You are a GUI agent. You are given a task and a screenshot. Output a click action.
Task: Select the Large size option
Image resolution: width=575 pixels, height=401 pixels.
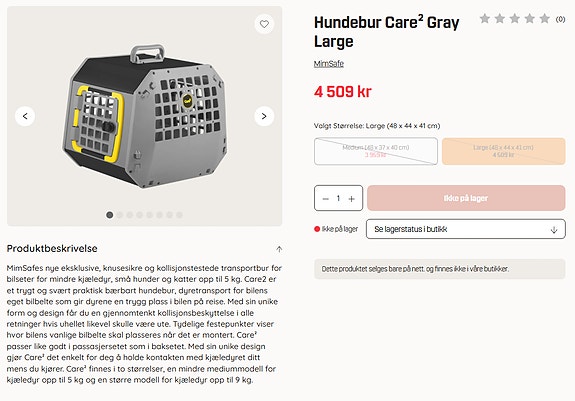(x=503, y=151)
